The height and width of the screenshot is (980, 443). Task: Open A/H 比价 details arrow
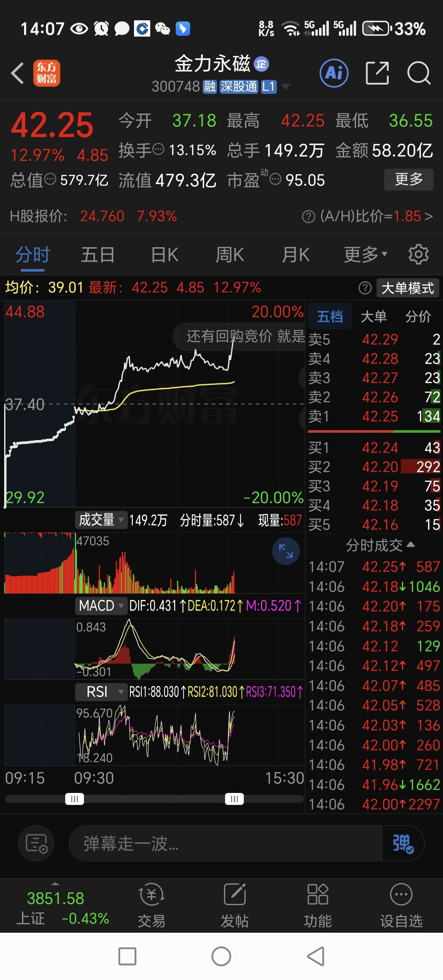(x=428, y=217)
